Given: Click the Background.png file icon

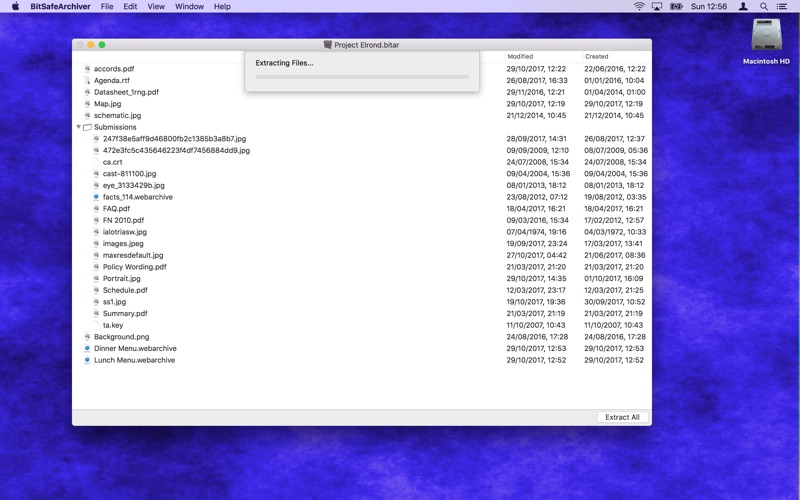Looking at the screenshot, I should (x=87, y=337).
